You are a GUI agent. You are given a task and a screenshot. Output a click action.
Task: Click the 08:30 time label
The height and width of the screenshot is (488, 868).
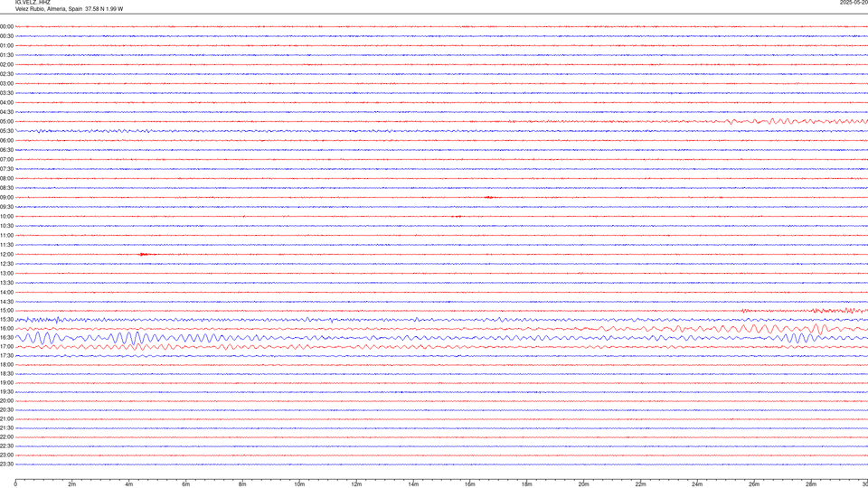point(6,188)
